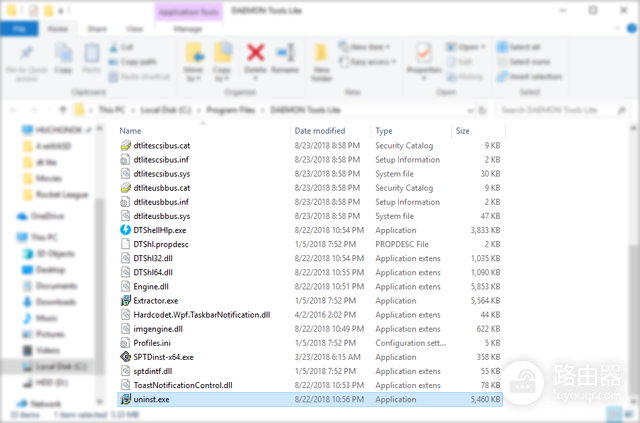The image size is (640, 423).
Task: Select Desktop in the navigation pane
Action: coord(50,270)
